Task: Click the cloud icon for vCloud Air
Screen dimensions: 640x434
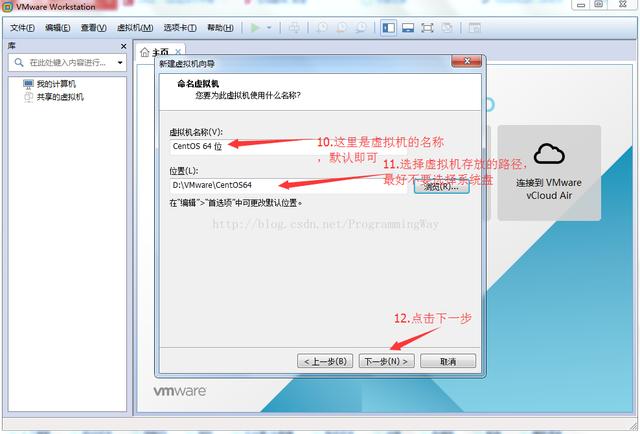Action: [549, 154]
